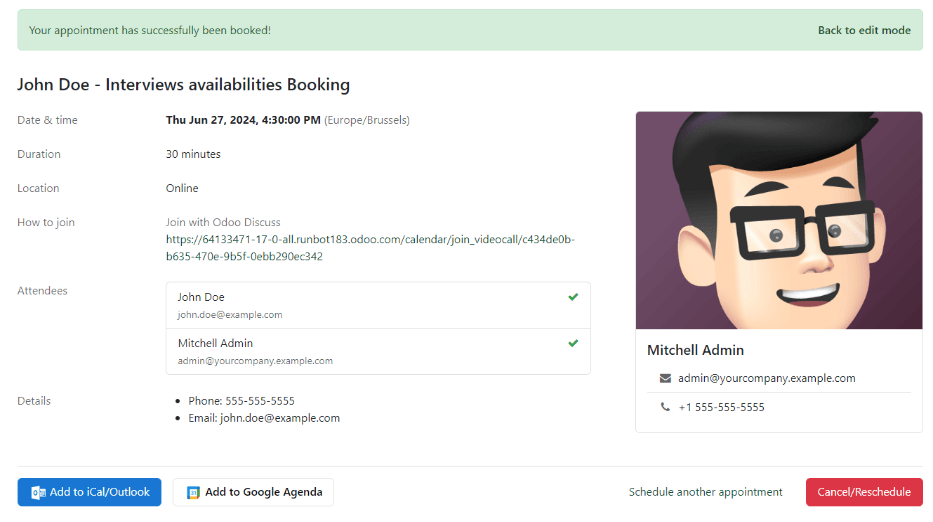The width and height of the screenshot is (933, 522).
Task: Open Schedule another appointment link
Action: coord(705,492)
